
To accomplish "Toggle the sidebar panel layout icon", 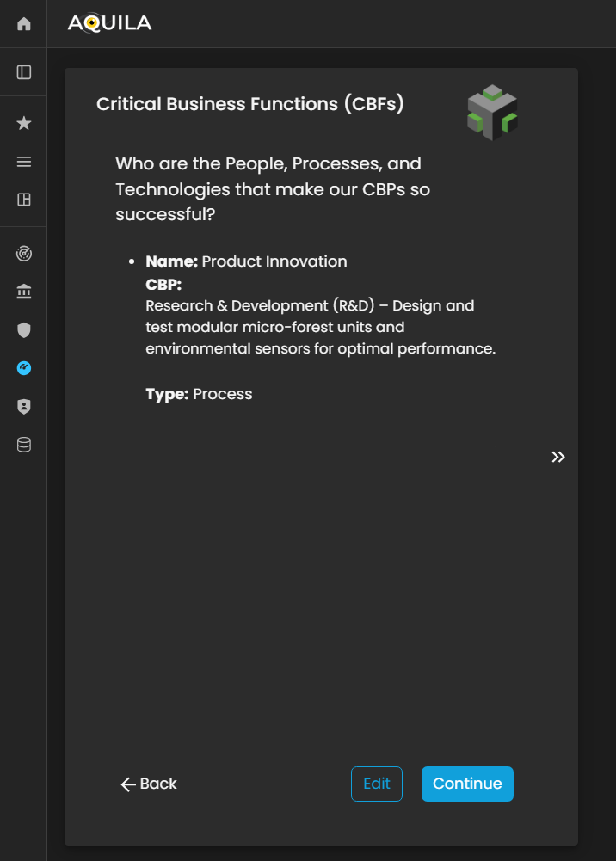I will click(x=24, y=72).
